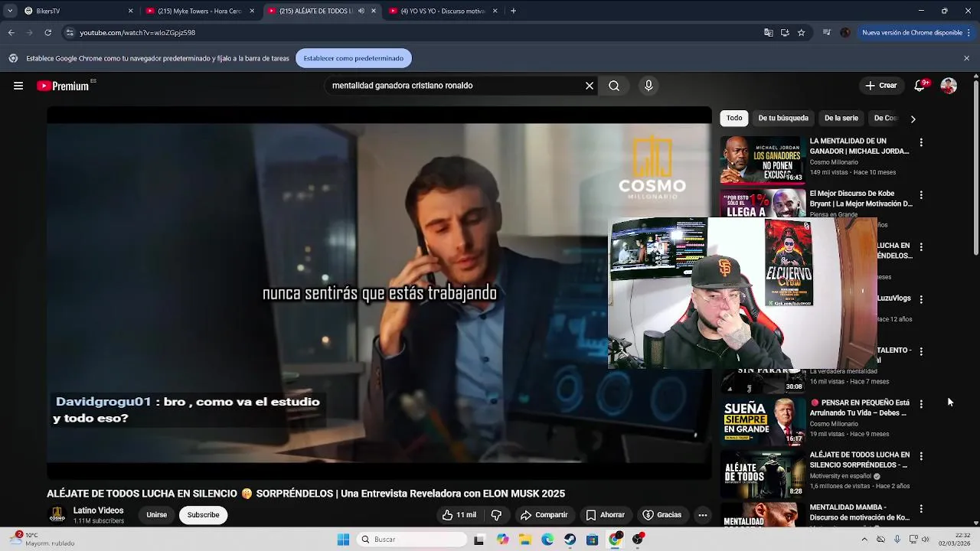This screenshot has height=551, width=980.
Task: Open a new Chrome tab
Action: (x=513, y=11)
